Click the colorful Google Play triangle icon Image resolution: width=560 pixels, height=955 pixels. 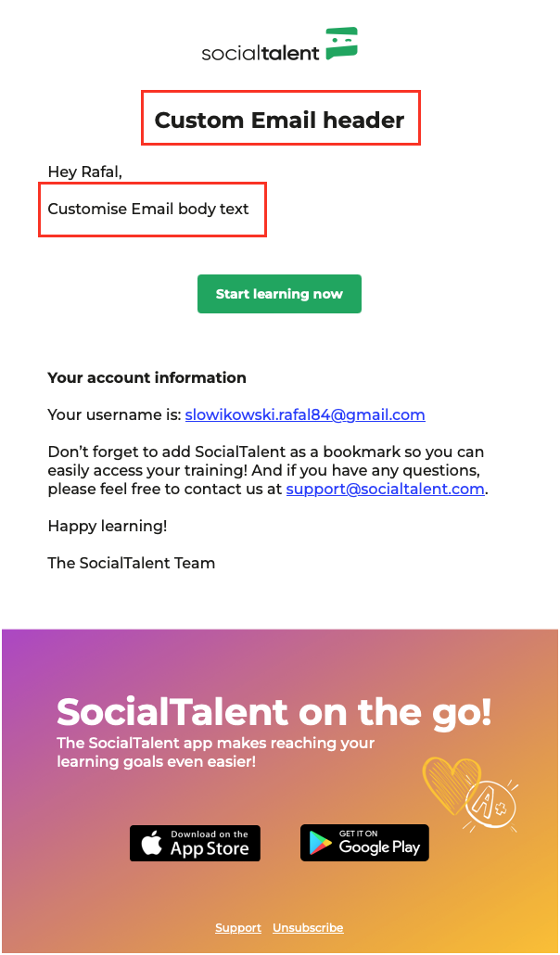(x=321, y=844)
